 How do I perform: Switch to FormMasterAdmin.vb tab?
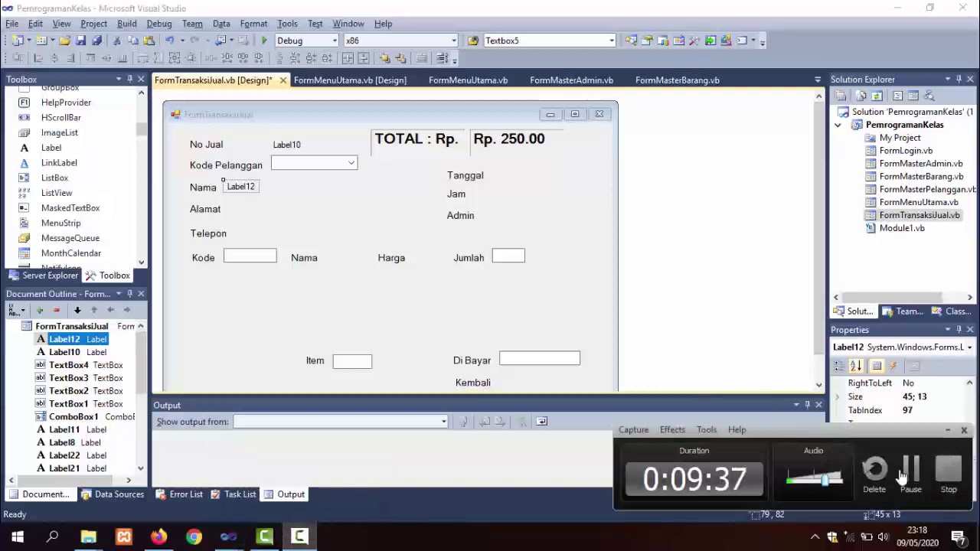571,80
